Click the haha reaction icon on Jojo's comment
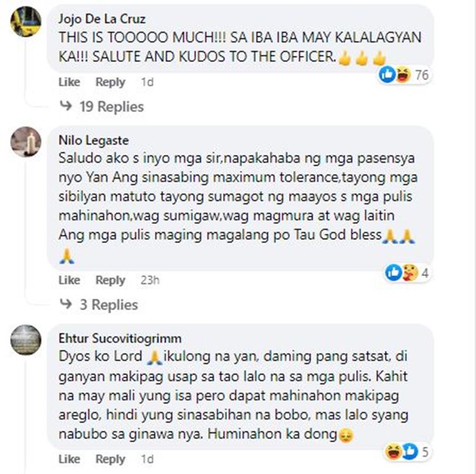 tap(402, 75)
